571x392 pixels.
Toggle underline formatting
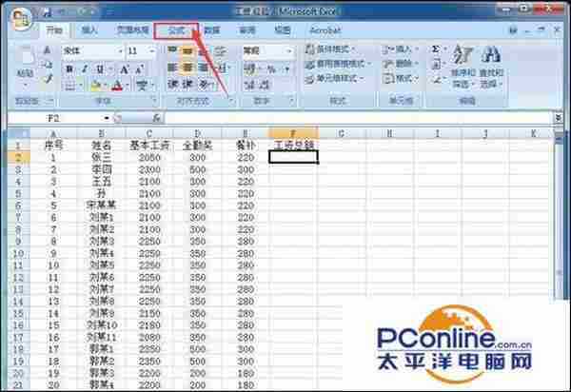pyautogui.click(x=99, y=69)
